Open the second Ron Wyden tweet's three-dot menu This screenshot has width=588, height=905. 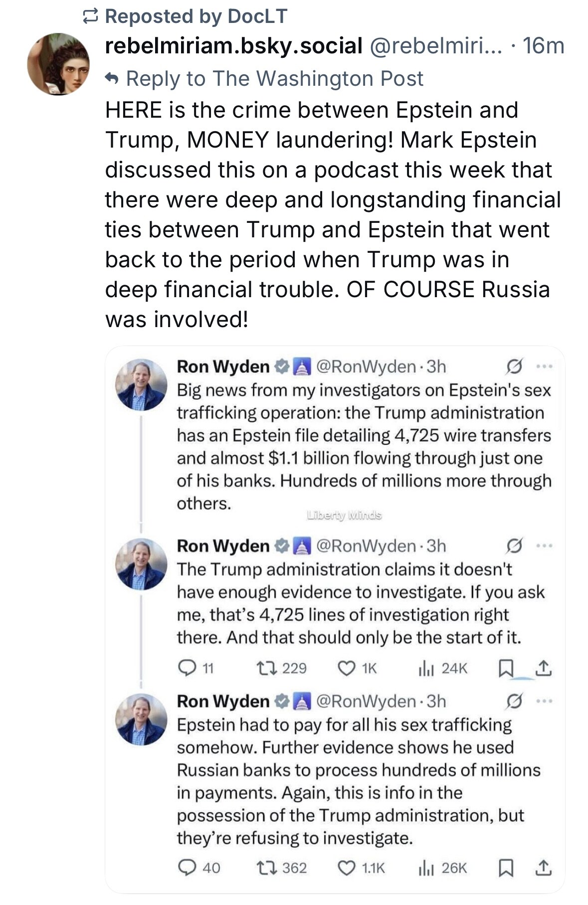(x=544, y=546)
